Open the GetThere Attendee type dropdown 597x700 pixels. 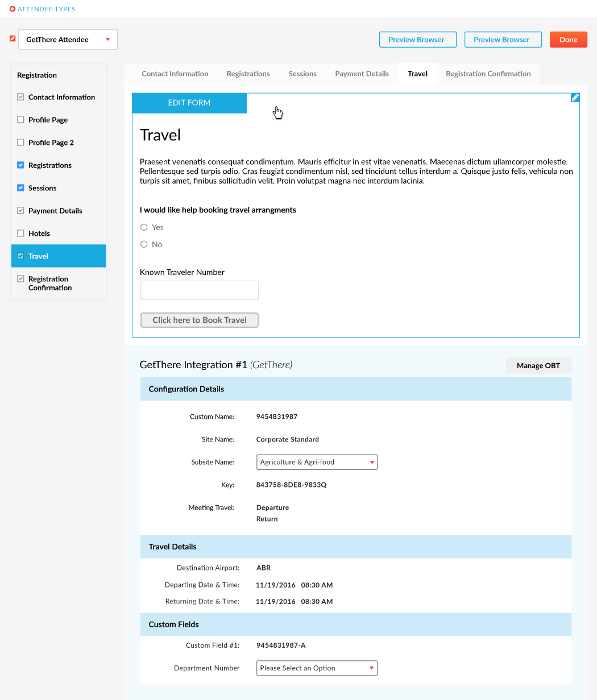tap(68, 40)
